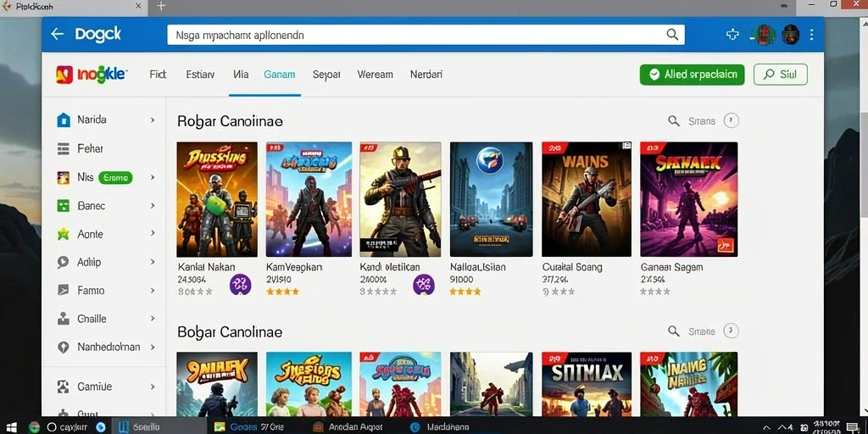Click the search icon in second Bobar Canolinae row
The height and width of the screenshot is (434, 868).
coord(674,331)
